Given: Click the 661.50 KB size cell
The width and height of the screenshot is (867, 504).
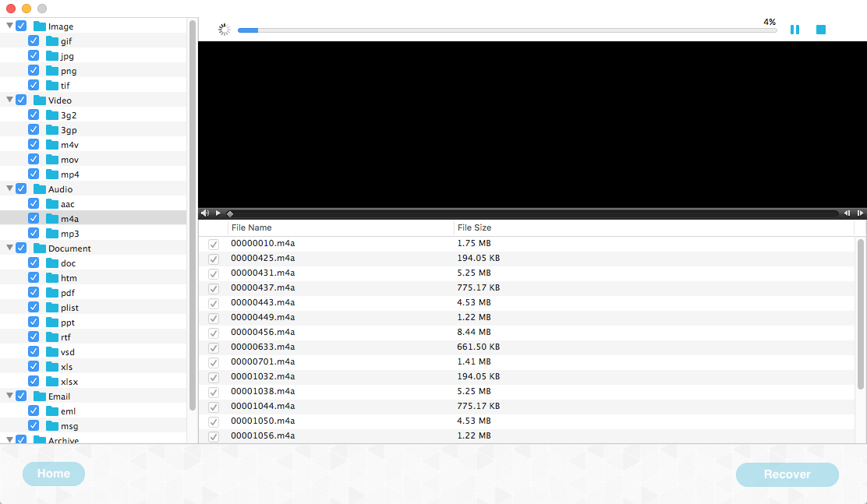Looking at the screenshot, I should click(478, 347).
